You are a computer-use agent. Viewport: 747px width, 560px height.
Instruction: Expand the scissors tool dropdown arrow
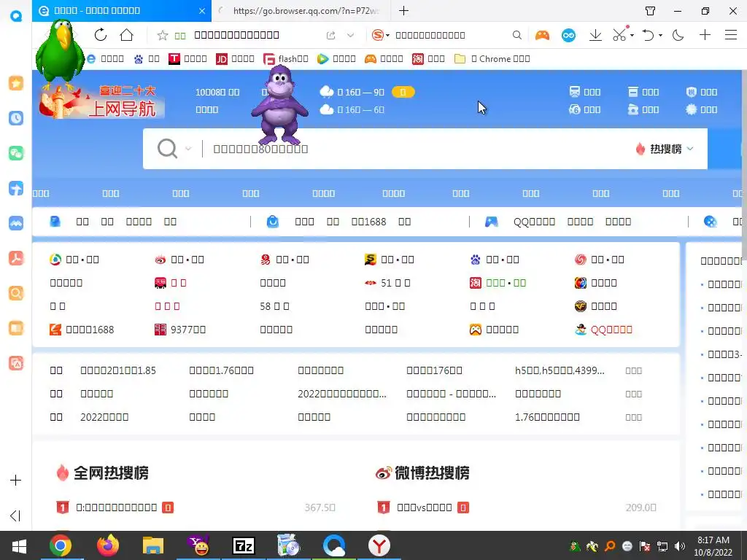pos(632,35)
